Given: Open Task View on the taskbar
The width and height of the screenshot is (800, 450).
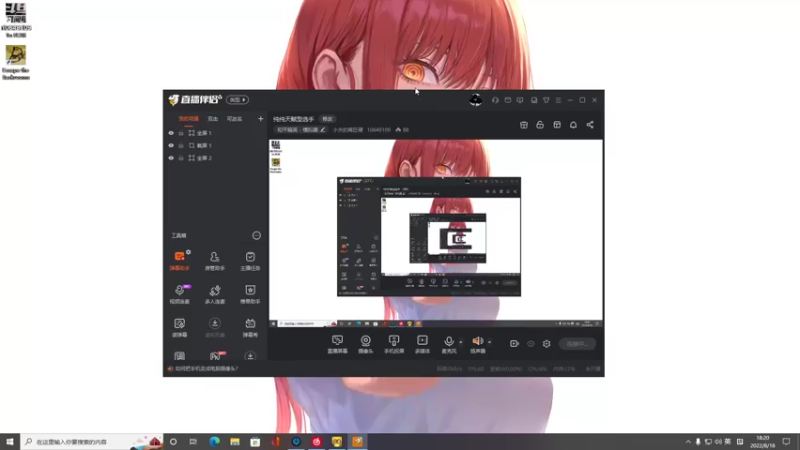Looking at the screenshot, I should 193,442.
